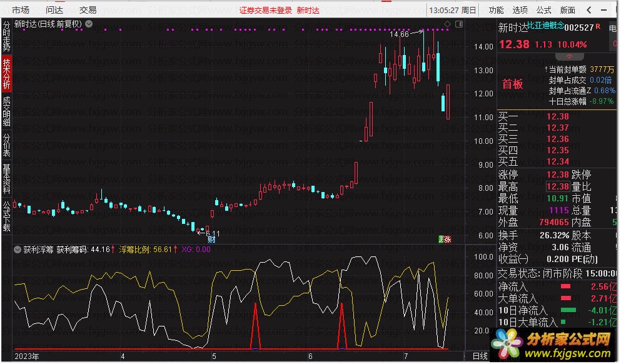Click the 6.11 low price label
Viewport: 621px width, 364px height.
tap(213, 234)
